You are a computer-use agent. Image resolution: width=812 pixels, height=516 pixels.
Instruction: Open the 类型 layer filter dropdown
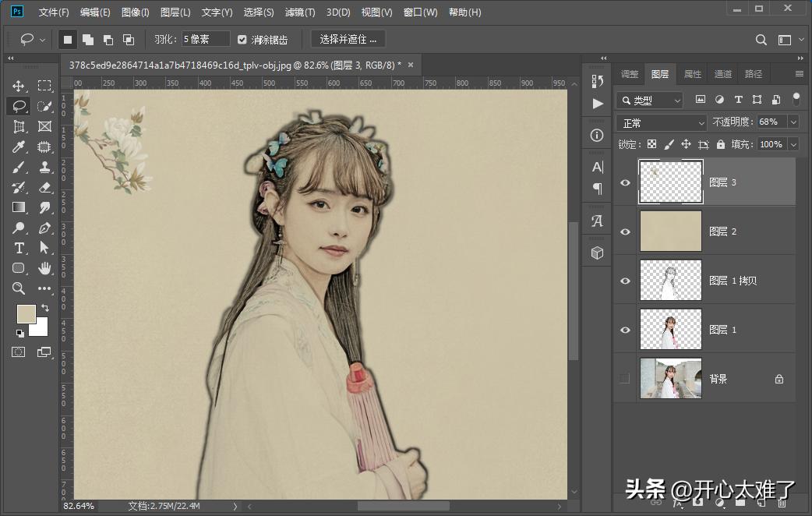[x=649, y=100]
